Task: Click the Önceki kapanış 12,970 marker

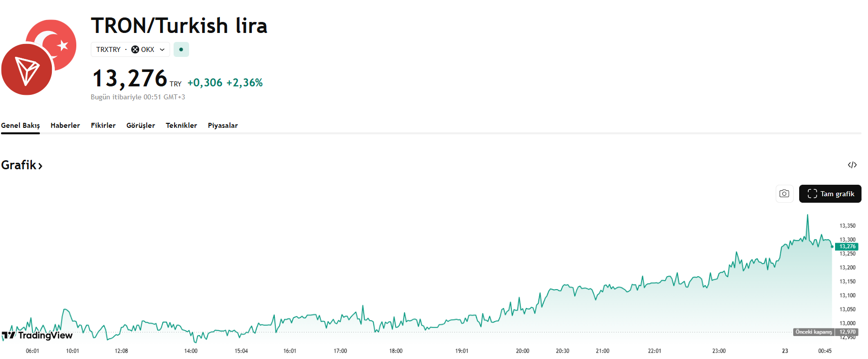Action: coord(826,332)
